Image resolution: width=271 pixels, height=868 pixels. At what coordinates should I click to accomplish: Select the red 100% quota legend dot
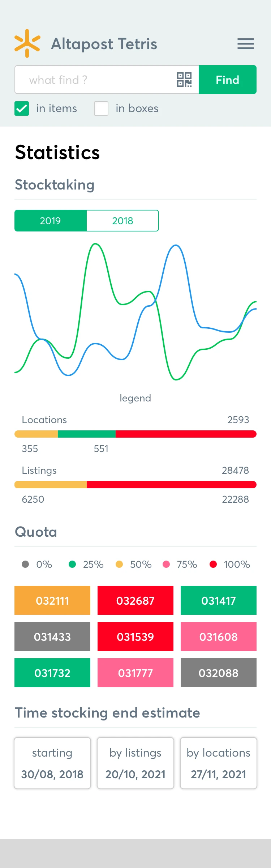click(213, 564)
